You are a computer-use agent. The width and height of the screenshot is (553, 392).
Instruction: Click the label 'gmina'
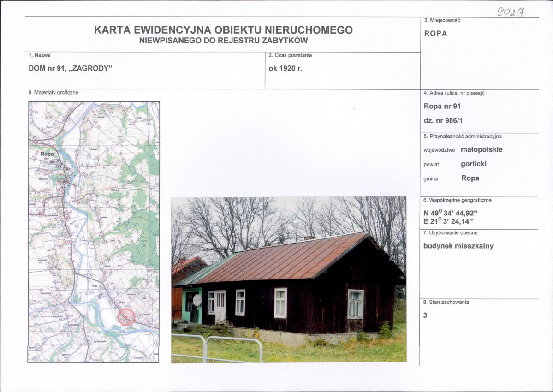point(431,179)
